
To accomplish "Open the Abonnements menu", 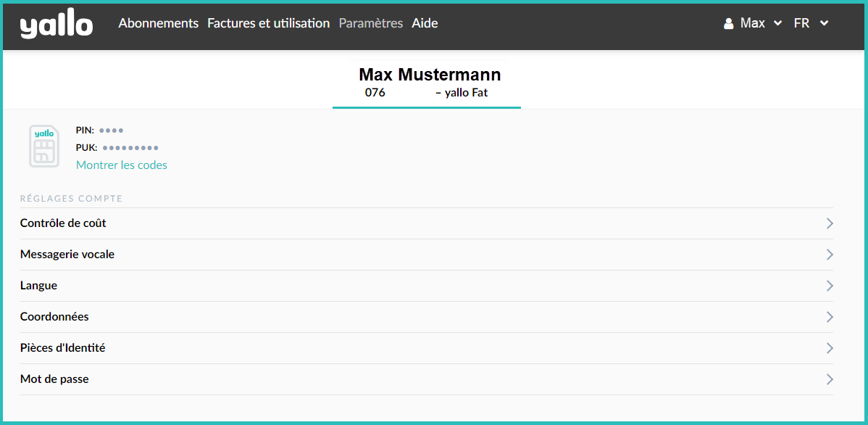I will point(158,23).
